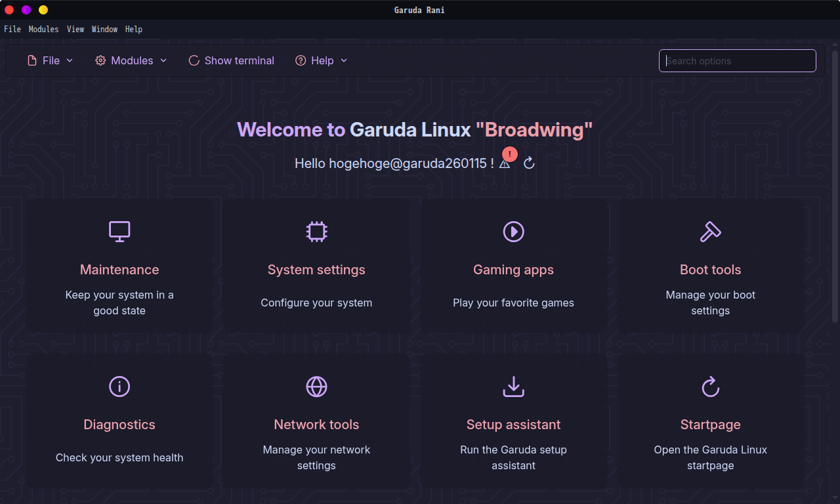Expand the toolbar Modules dropdown chevron

click(163, 60)
